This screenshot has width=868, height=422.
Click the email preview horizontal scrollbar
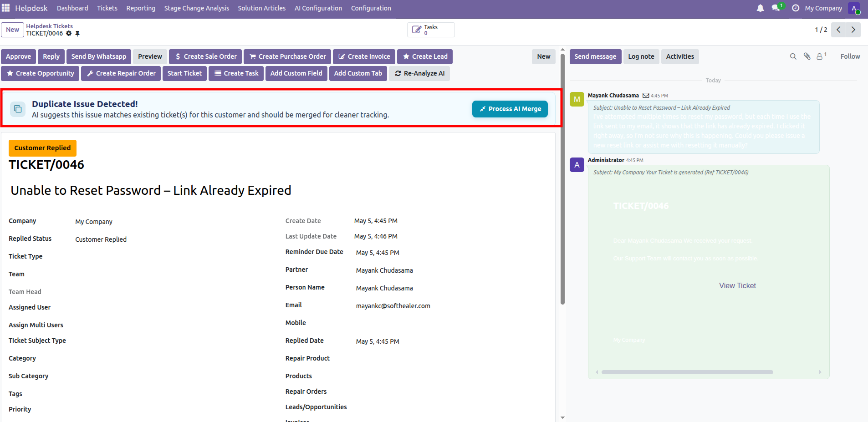(x=687, y=372)
